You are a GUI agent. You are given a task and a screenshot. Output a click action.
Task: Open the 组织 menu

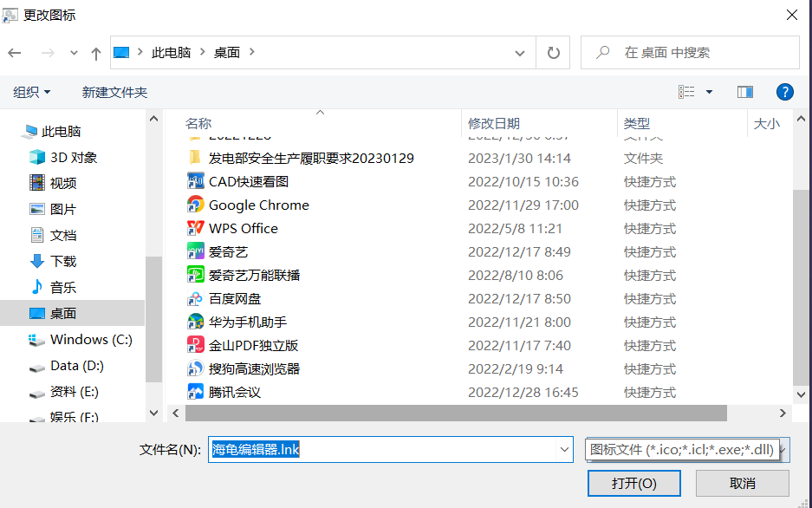[31, 92]
